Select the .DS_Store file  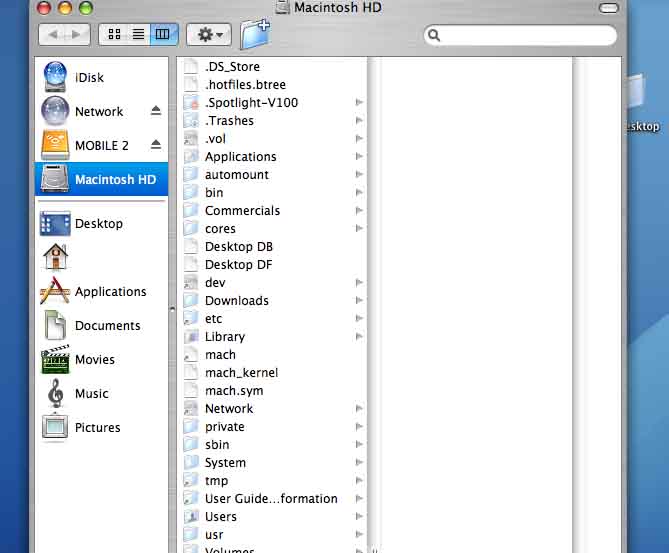coord(272,67)
